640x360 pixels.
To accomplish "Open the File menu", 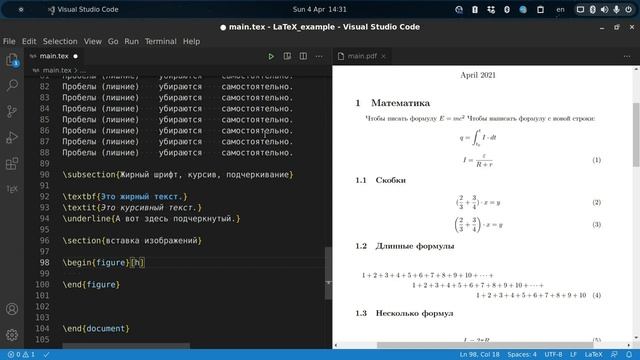I will (x=9, y=41).
